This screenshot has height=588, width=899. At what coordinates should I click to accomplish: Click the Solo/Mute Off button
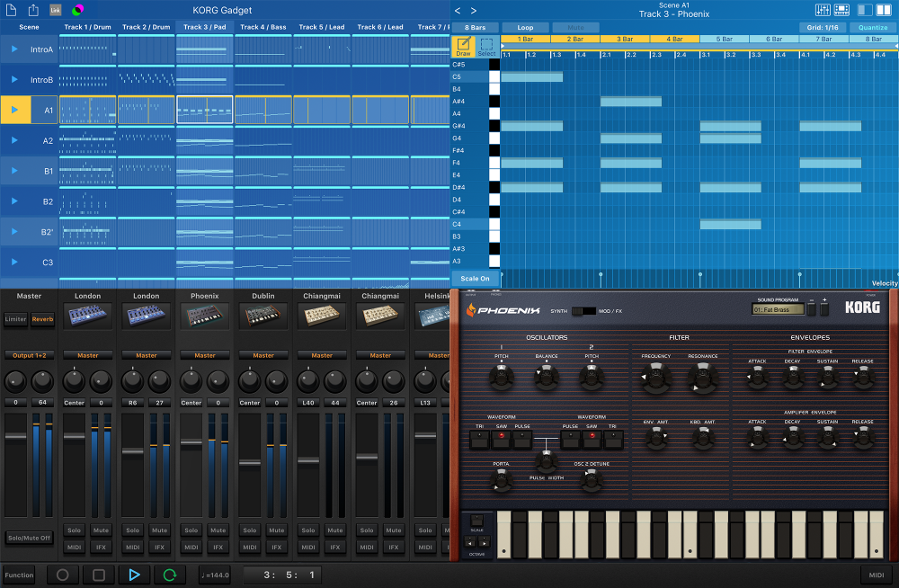point(30,538)
